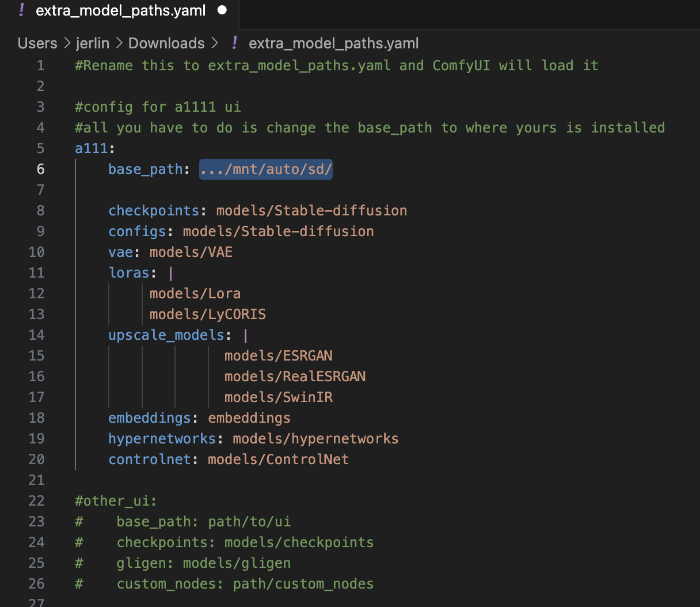Click the upscale_models key
Viewport: 700px width, 607px height.
[166, 335]
